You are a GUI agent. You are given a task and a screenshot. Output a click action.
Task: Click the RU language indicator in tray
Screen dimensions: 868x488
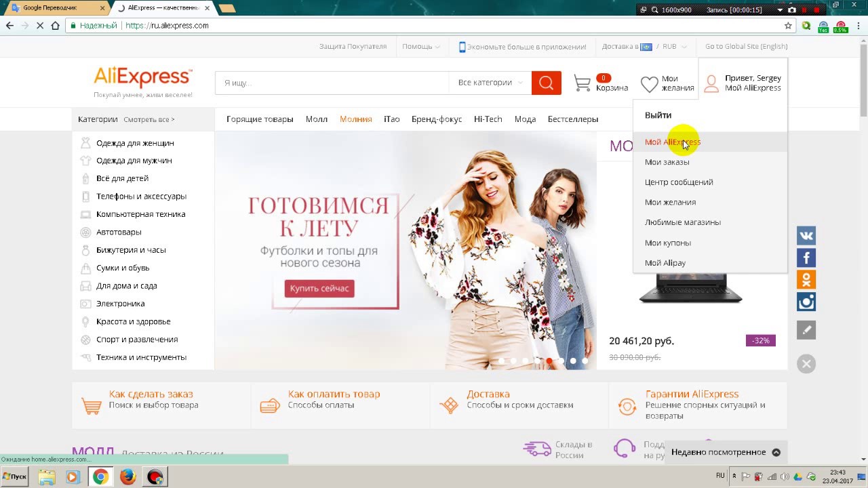[720, 476]
